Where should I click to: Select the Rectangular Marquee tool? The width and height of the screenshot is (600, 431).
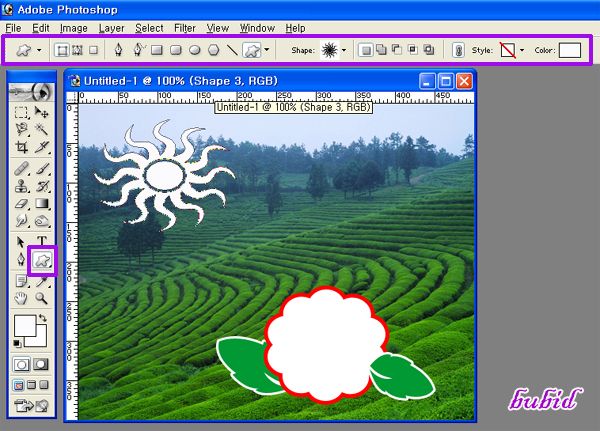pyautogui.click(x=21, y=112)
